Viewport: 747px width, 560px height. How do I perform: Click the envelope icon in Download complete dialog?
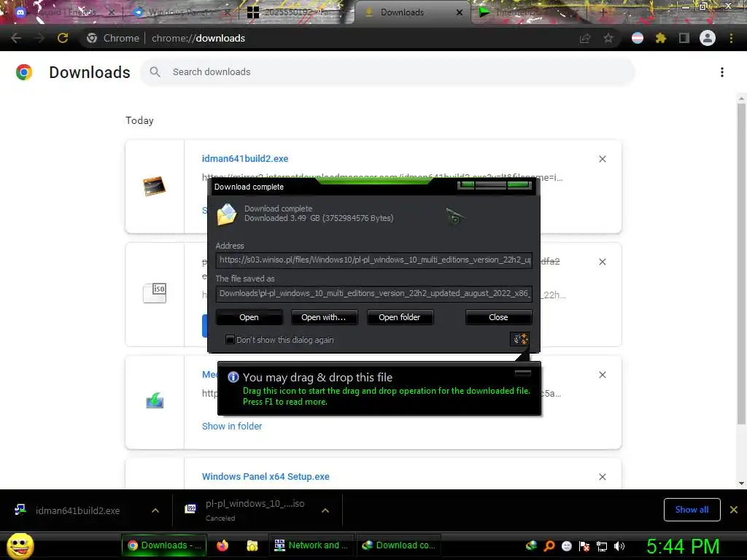point(227,214)
